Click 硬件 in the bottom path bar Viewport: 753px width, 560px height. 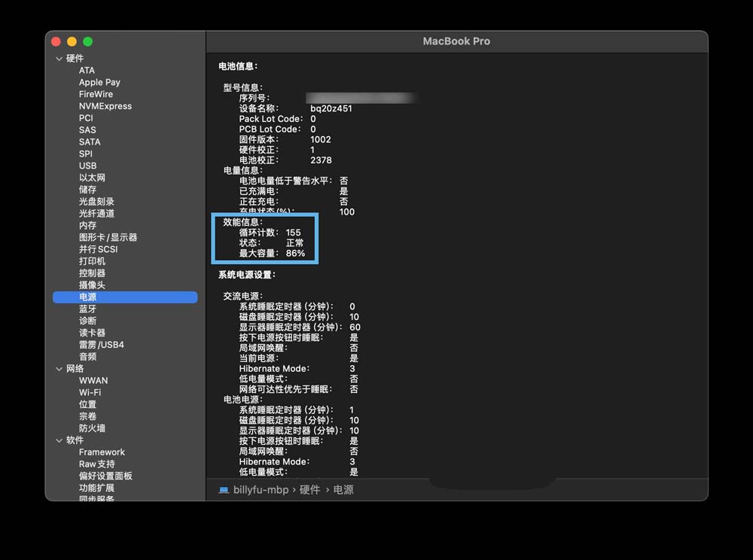[x=309, y=490]
